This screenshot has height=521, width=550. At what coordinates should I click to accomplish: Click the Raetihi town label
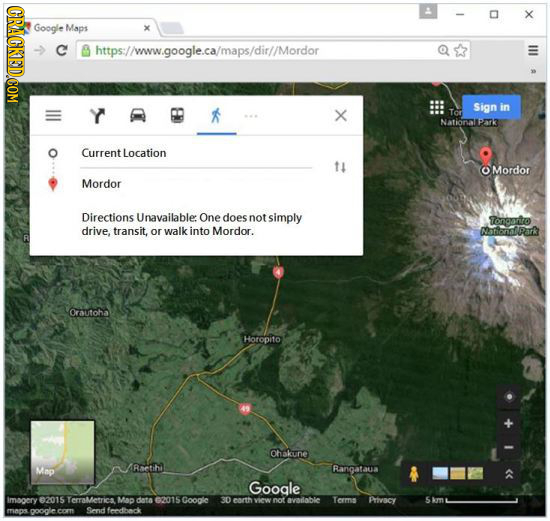(148, 468)
